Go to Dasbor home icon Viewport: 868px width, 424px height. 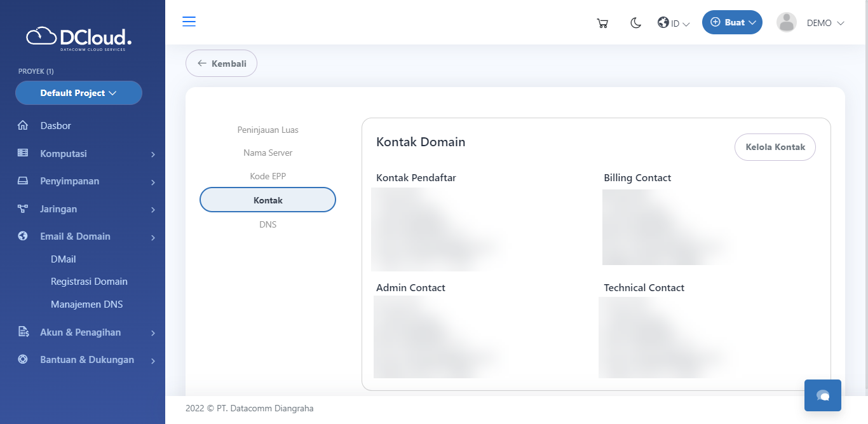tap(23, 126)
